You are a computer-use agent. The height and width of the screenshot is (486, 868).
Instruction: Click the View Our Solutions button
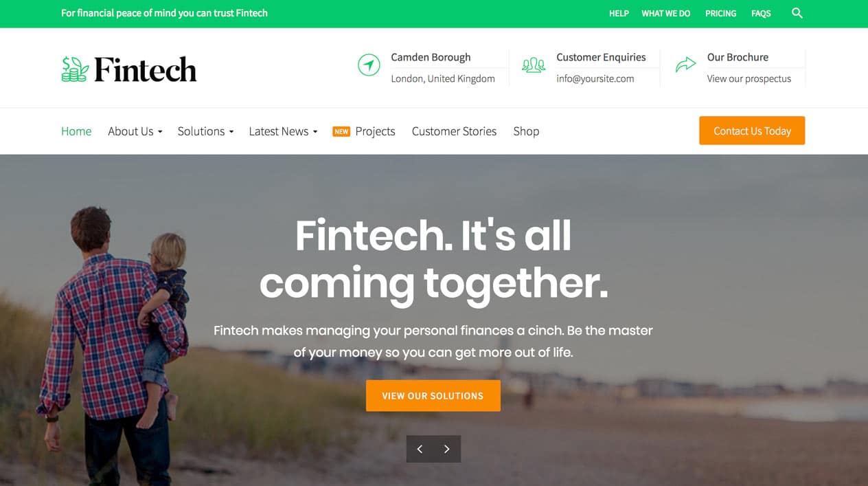click(433, 396)
